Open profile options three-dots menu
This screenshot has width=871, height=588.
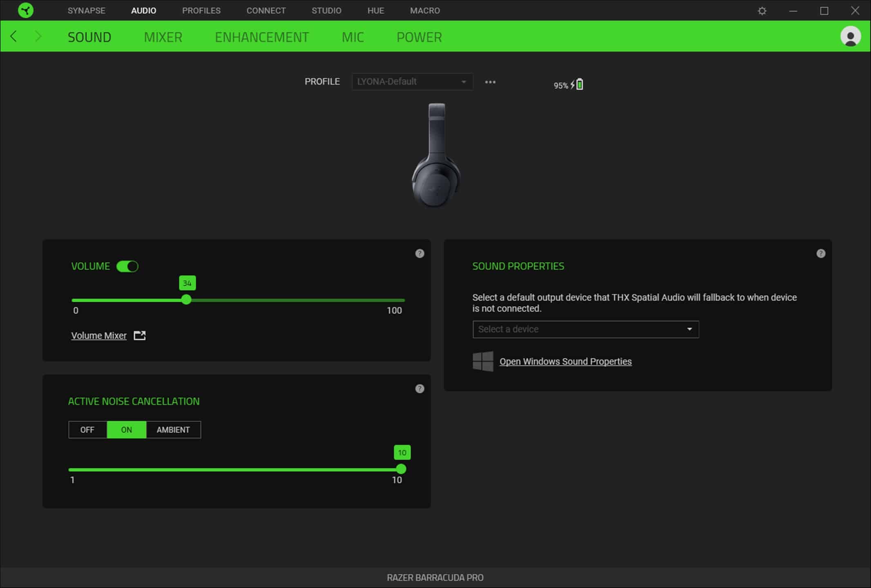pos(490,82)
